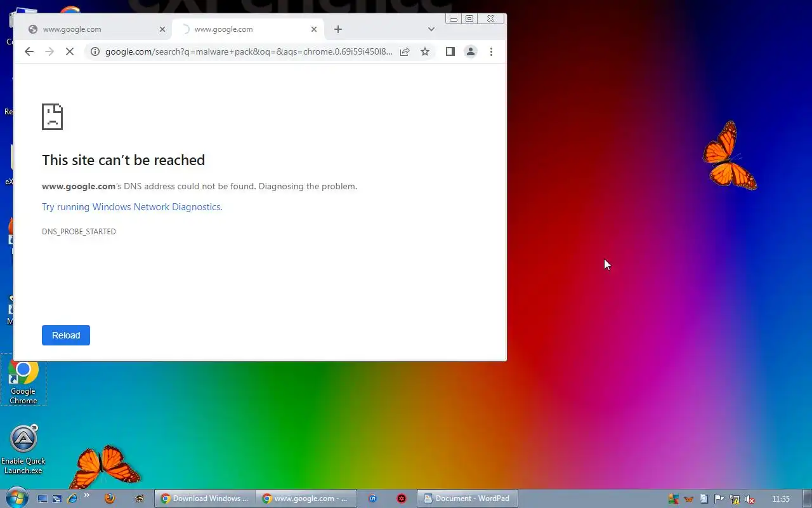Launch Internet Explorer from quick launch
The image size is (812, 508).
pos(72,499)
